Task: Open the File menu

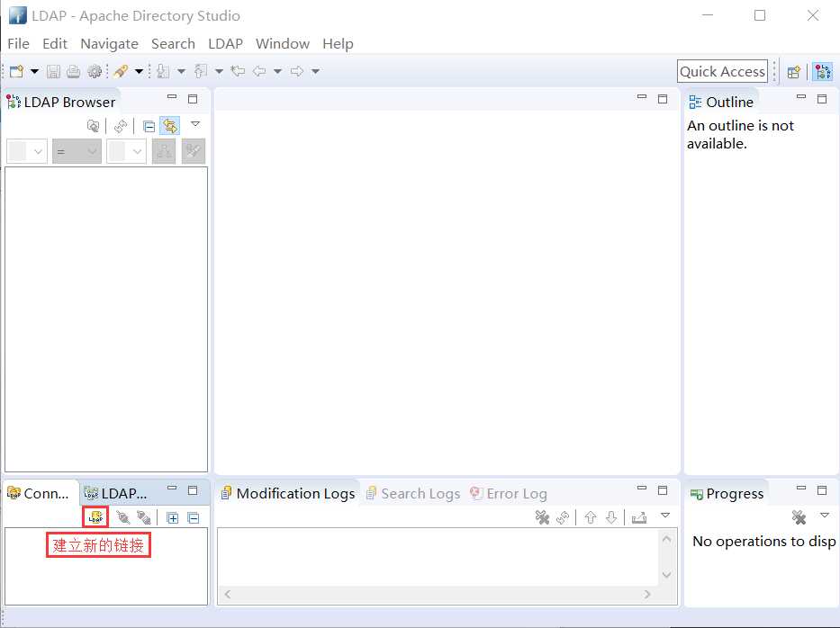Action: (x=18, y=43)
